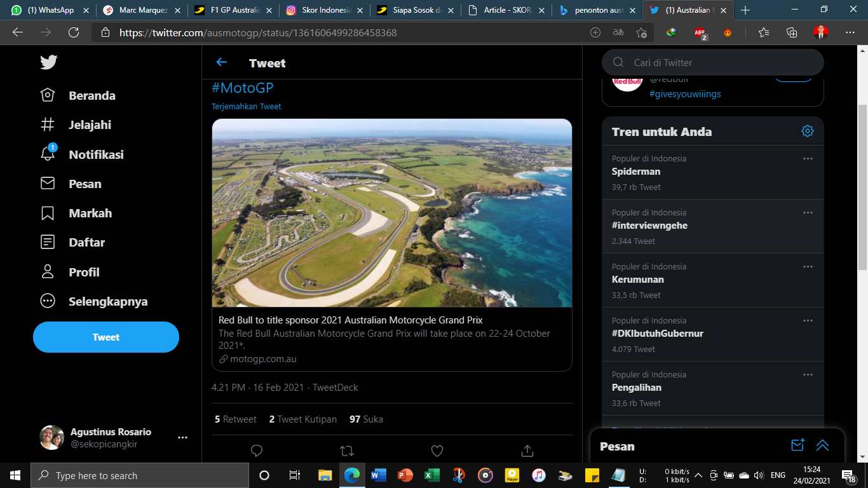The height and width of the screenshot is (488, 868).
Task: Click the Twitter bird logo
Action: tap(48, 62)
